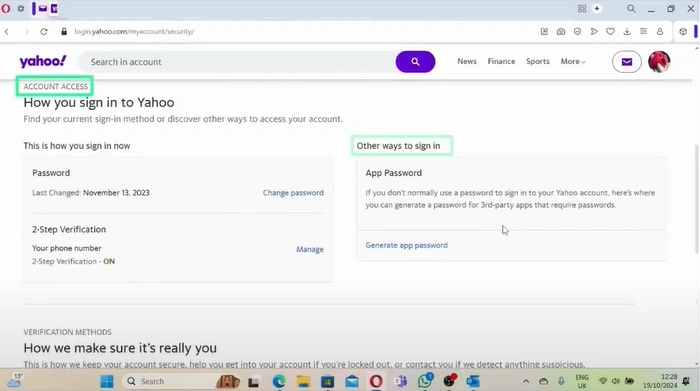Open the downloads icon in toolbar
Viewport: 700px width, 391px height.
(x=627, y=32)
